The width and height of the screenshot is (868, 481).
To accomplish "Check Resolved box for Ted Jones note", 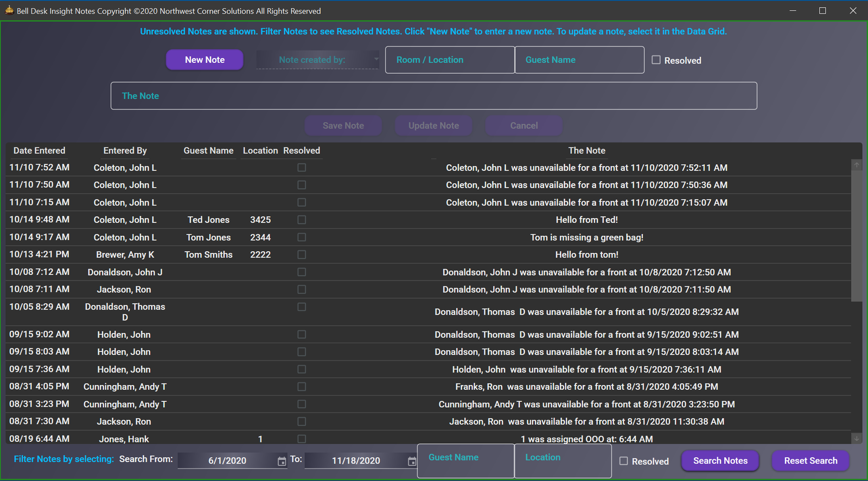I will [302, 220].
